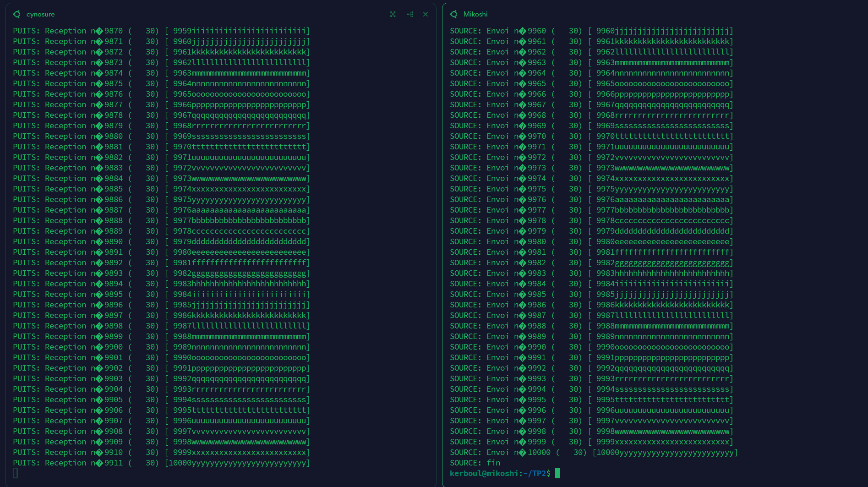The height and width of the screenshot is (487, 868).
Task: Click the broadcast/split icon in cynosure pane
Action: pyautogui.click(x=410, y=14)
